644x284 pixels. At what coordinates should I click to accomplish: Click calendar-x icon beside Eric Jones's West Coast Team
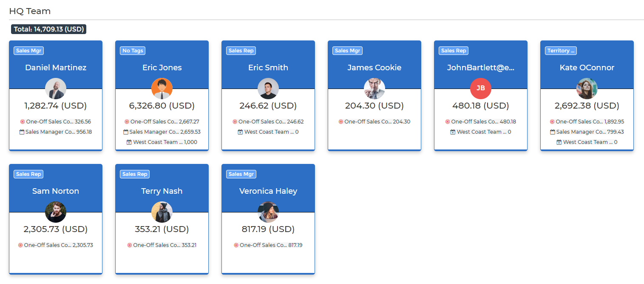click(129, 142)
